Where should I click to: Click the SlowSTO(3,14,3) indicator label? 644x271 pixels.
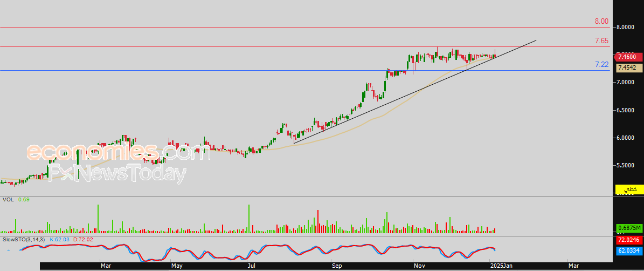24,239
